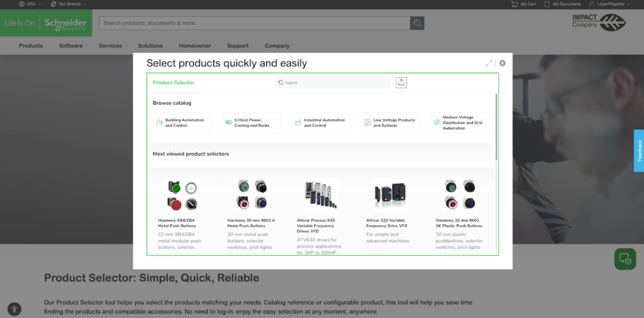Screen dimensions: 644x318
Task: Open the Services menu
Action: [110, 46]
